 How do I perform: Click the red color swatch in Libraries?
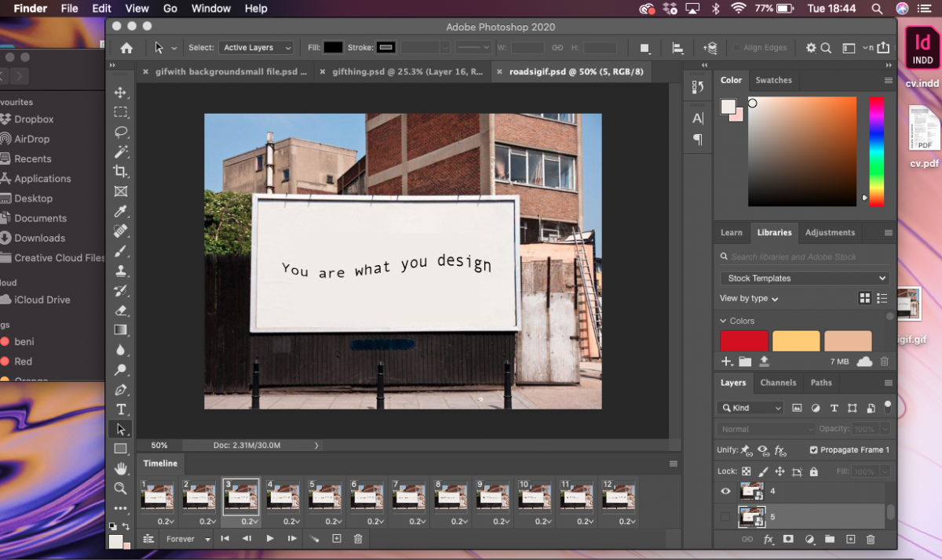coord(744,341)
